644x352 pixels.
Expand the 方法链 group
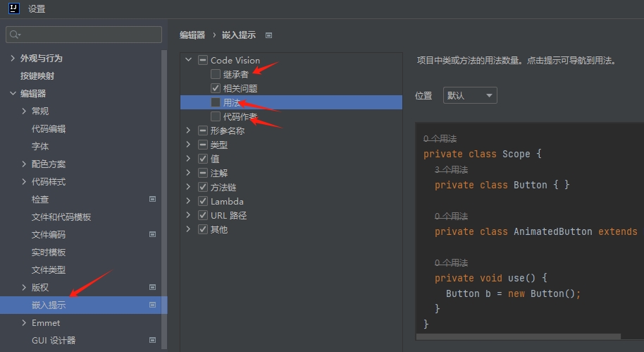click(x=189, y=187)
